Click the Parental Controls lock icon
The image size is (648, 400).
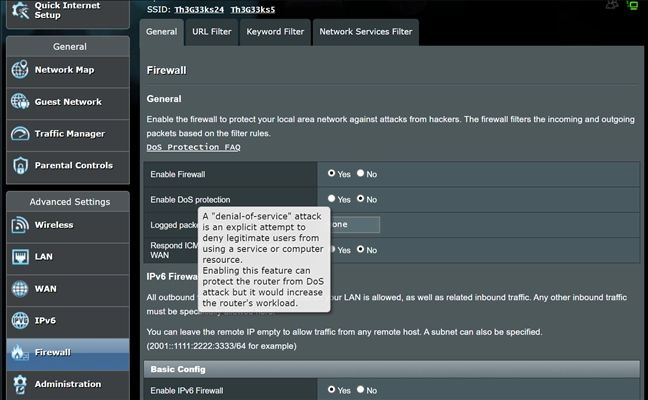pyautogui.click(x=20, y=165)
